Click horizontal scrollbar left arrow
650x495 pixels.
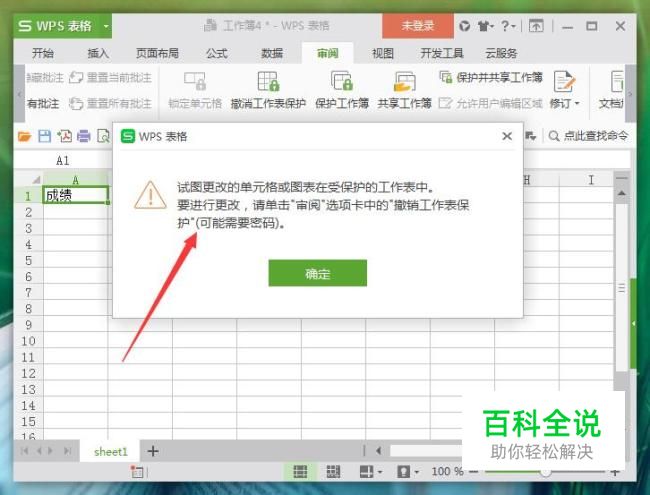click(x=378, y=451)
